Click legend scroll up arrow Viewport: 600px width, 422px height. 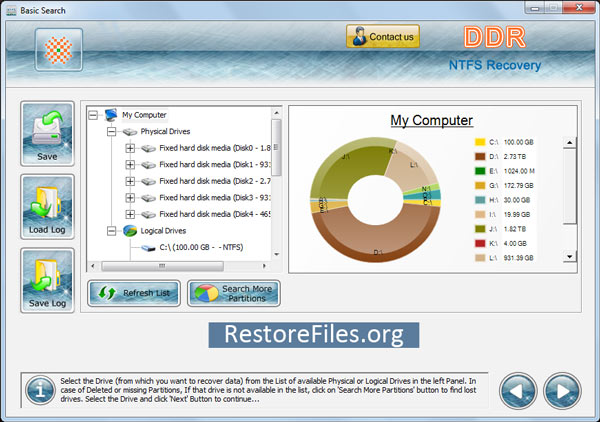(569, 142)
